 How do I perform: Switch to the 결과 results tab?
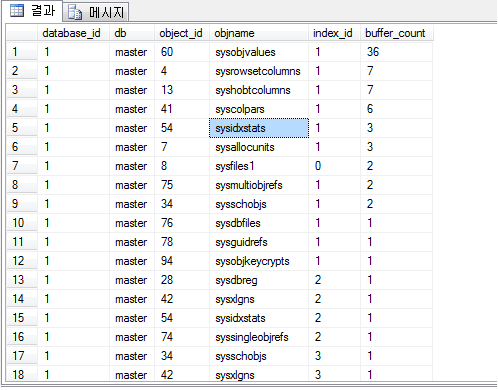click(32, 11)
